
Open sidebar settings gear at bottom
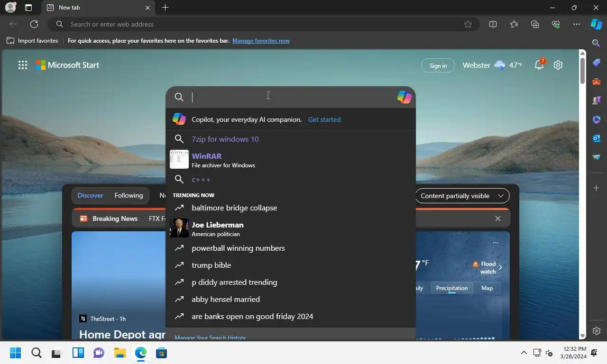click(597, 331)
